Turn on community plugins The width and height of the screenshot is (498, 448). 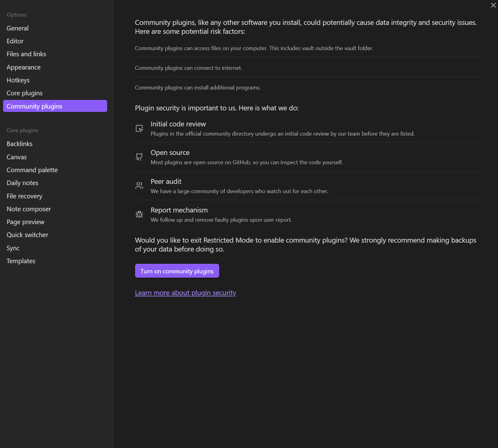pyautogui.click(x=177, y=271)
